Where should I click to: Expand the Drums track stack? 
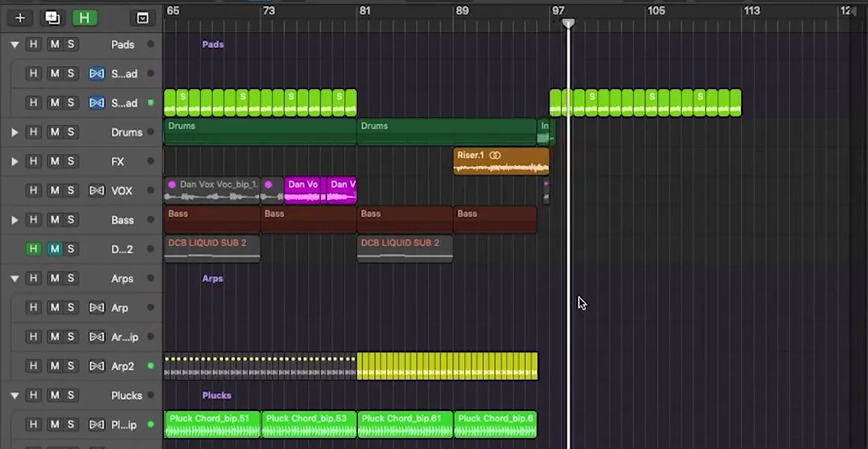14,132
